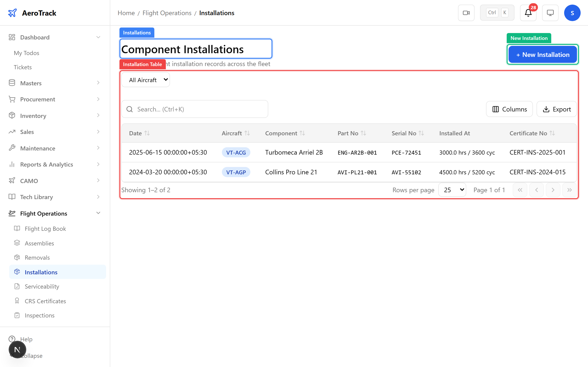Open the notifications bell
Viewport: 588px width, 367px height.
[x=528, y=13]
